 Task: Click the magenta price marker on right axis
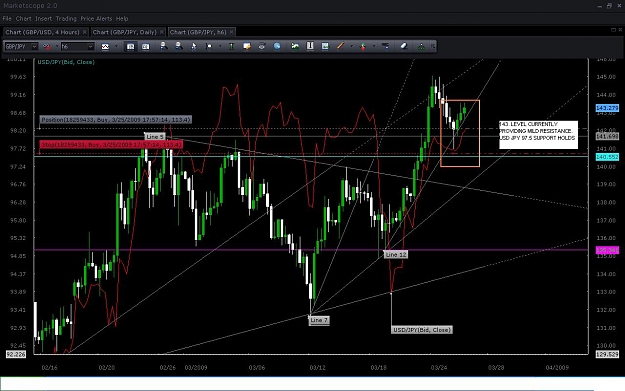click(607, 250)
